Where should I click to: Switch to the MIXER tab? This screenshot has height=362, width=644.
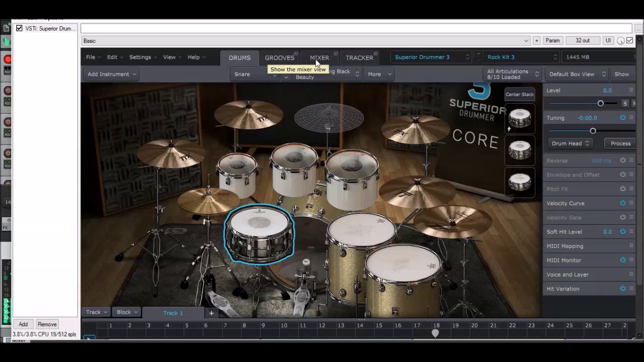319,58
